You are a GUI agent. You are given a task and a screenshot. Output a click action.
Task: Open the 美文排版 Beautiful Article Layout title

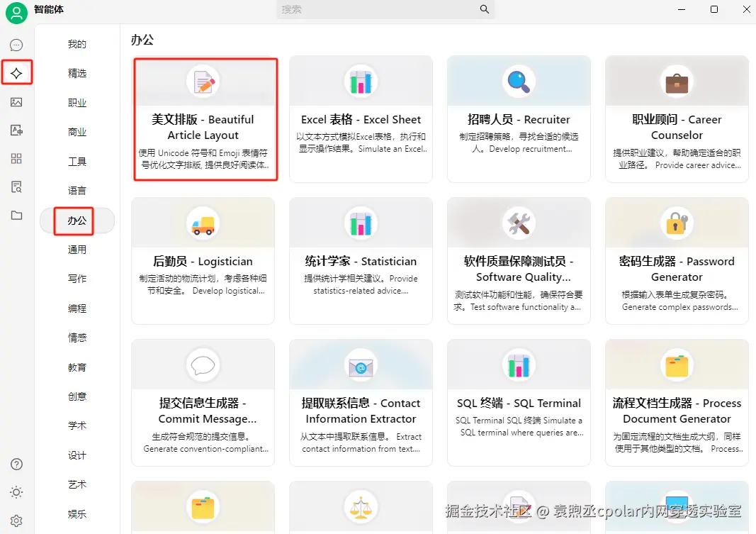click(x=203, y=128)
